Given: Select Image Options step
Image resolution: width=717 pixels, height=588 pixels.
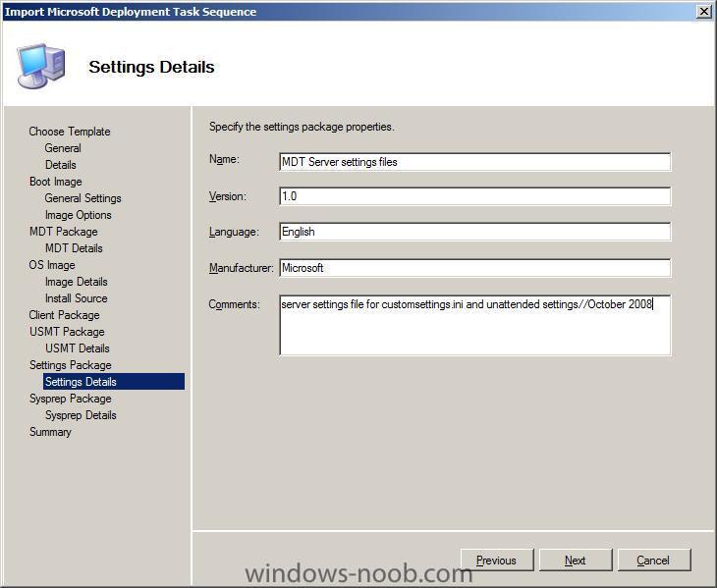Looking at the screenshot, I should click(79, 215).
